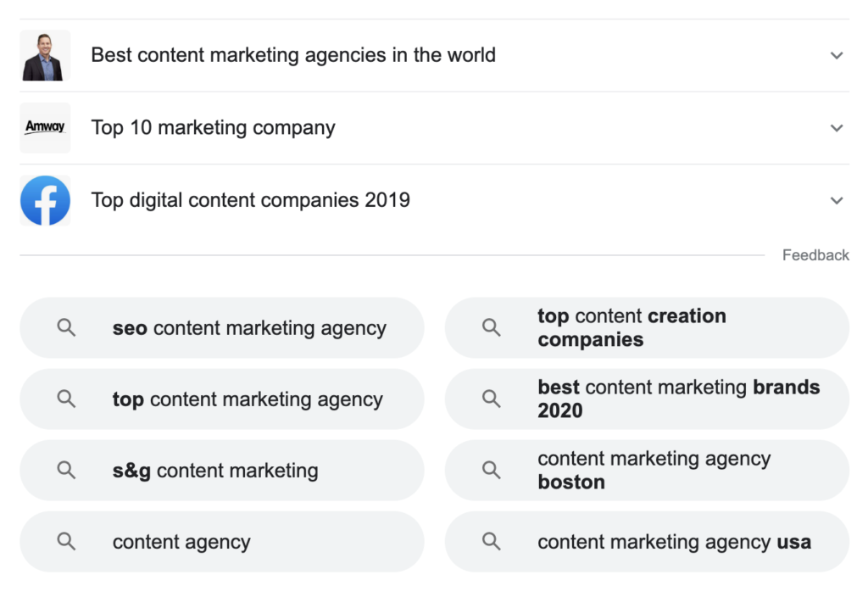This screenshot has width=868, height=597.
Task: Open 'Top 10 marketing company' question text
Action: [x=213, y=128]
